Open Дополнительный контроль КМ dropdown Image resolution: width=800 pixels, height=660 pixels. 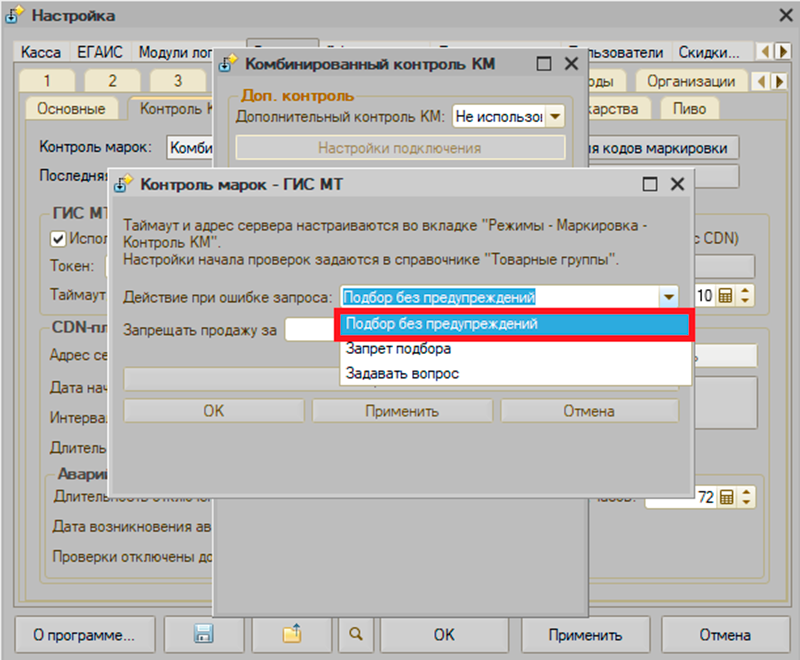[x=554, y=117]
